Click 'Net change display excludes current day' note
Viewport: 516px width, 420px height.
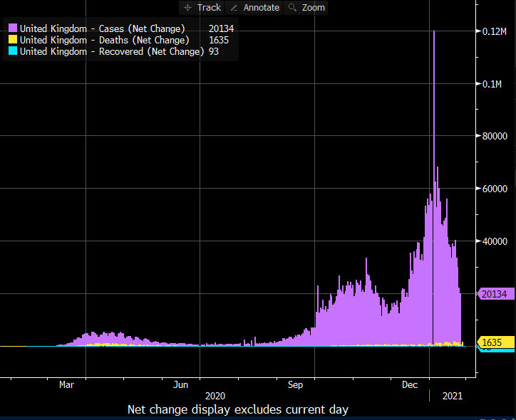click(x=237, y=410)
